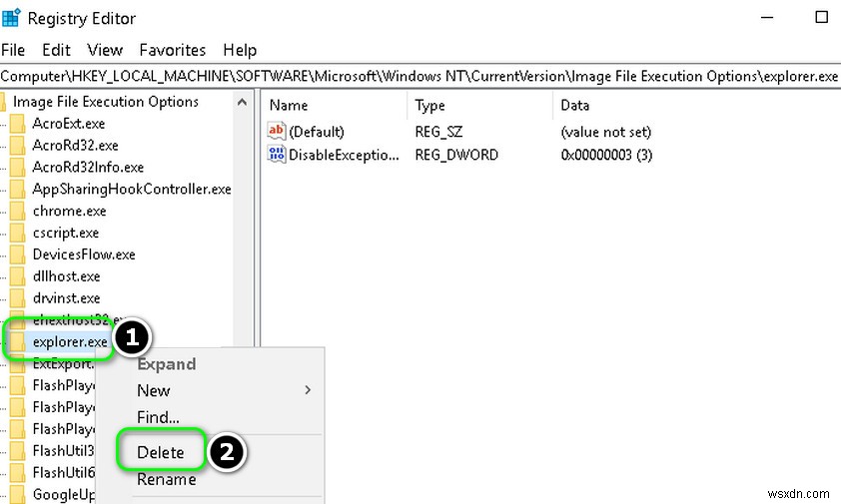Choose Rename in the context menu

[x=166, y=479]
